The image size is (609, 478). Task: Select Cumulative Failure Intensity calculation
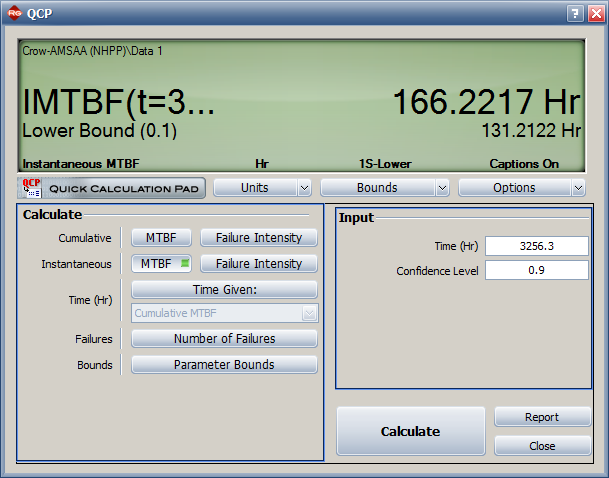(x=259, y=238)
